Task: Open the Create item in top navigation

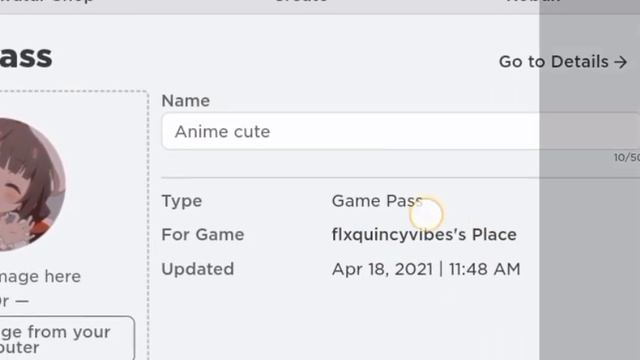Action: click(301, 1)
